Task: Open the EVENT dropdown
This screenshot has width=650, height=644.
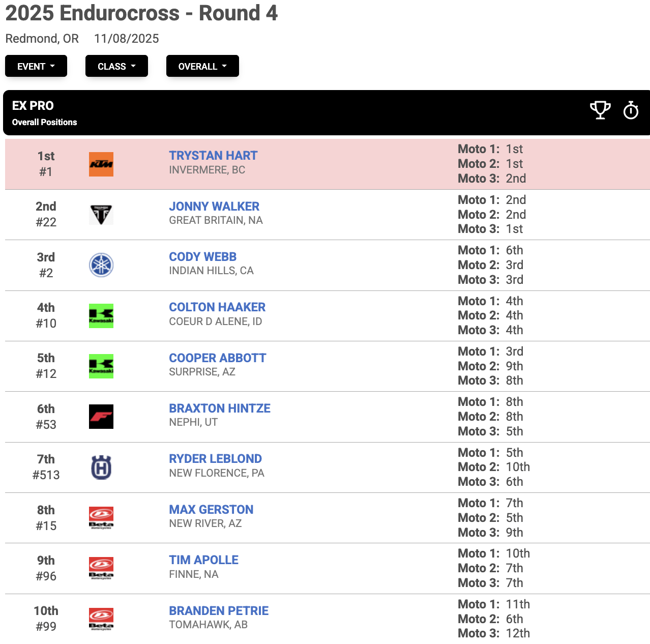Action: tap(36, 66)
